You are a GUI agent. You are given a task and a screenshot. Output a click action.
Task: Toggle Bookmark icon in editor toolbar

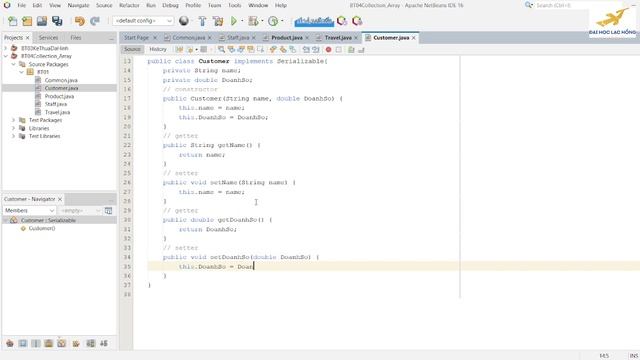click(293, 49)
